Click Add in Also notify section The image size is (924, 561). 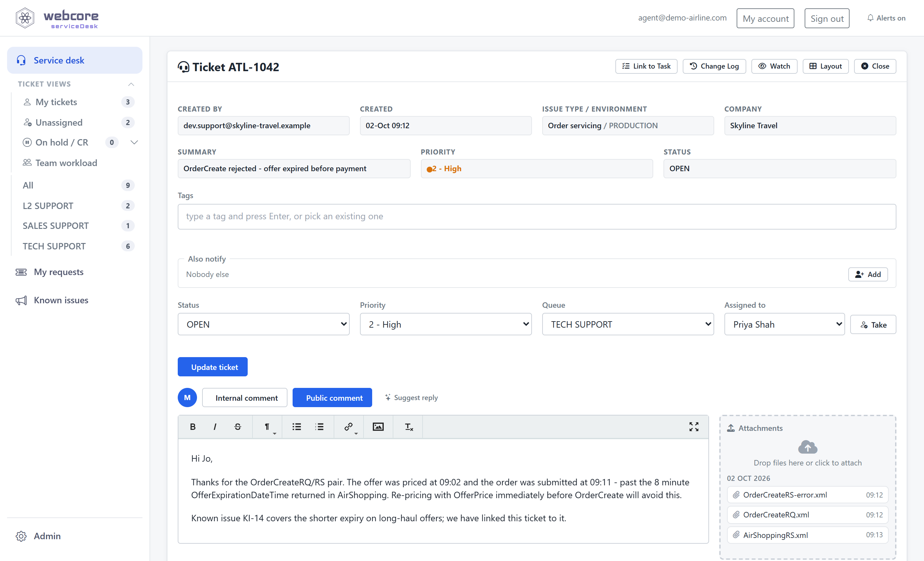(868, 274)
